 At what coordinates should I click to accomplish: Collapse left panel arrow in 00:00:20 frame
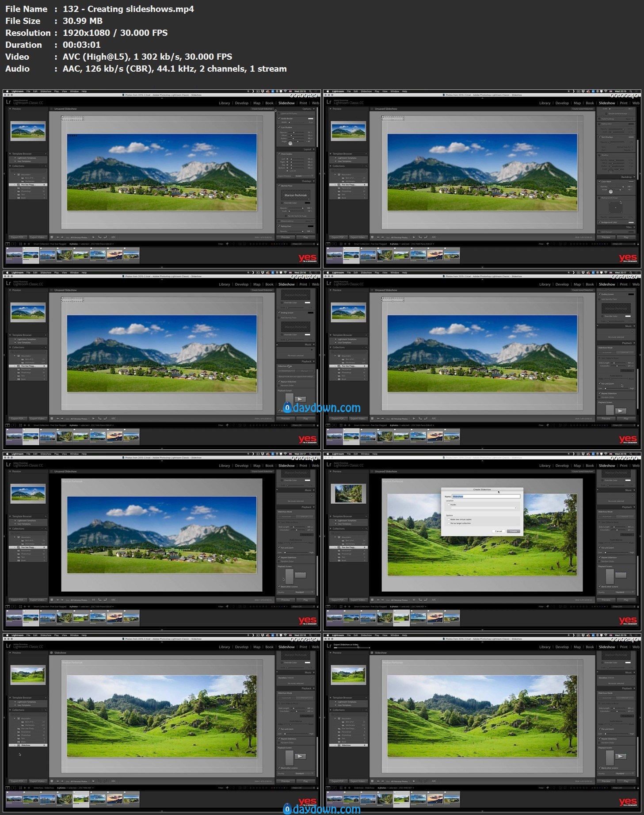coord(4,174)
